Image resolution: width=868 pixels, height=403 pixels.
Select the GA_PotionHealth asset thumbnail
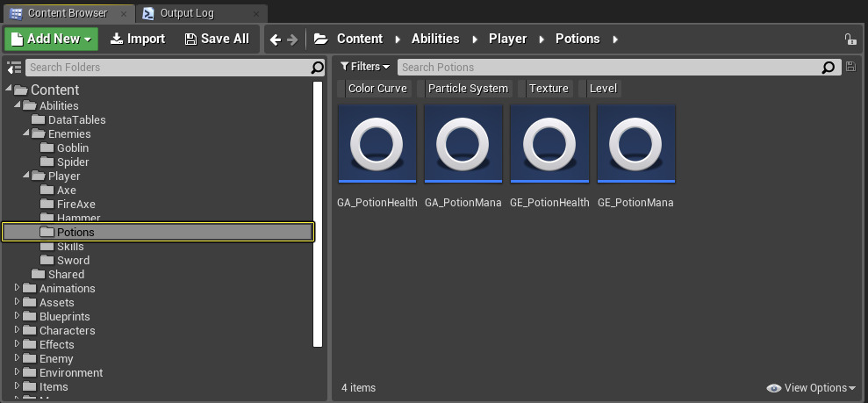(x=377, y=144)
